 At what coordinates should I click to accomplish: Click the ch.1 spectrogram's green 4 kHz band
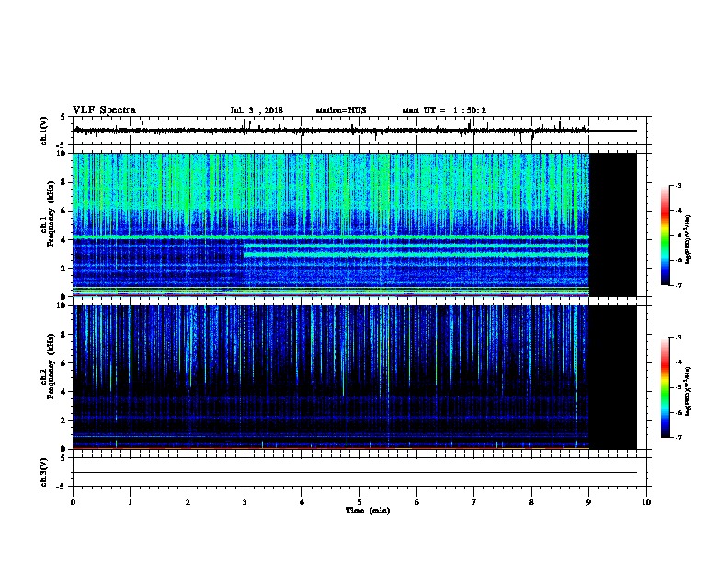pyautogui.click(x=331, y=237)
